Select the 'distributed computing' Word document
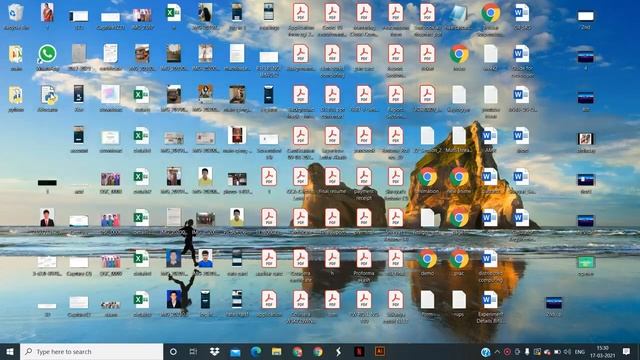Screen dimensions: 640x360 click(490, 259)
